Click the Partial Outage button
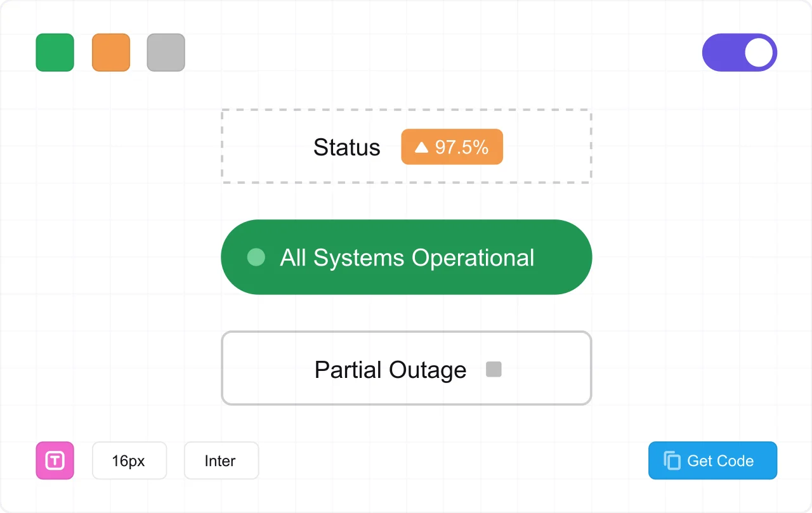This screenshot has height=513, width=812. coord(407,368)
